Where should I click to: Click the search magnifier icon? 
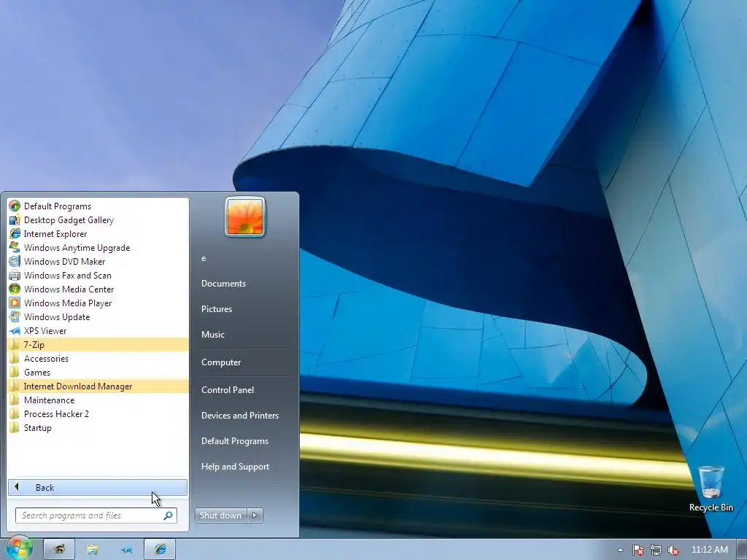pos(169,516)
